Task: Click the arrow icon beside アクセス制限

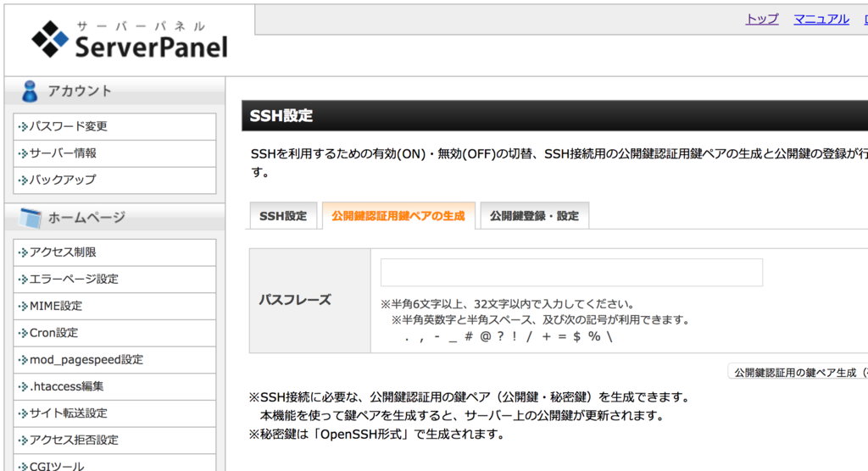Action: 23,252
